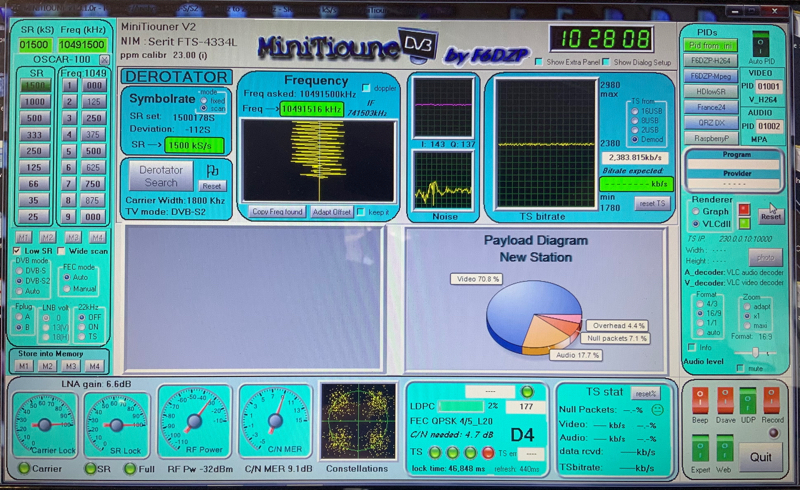Select maxi zoom option
800x490 pixels.
point(747,325)
